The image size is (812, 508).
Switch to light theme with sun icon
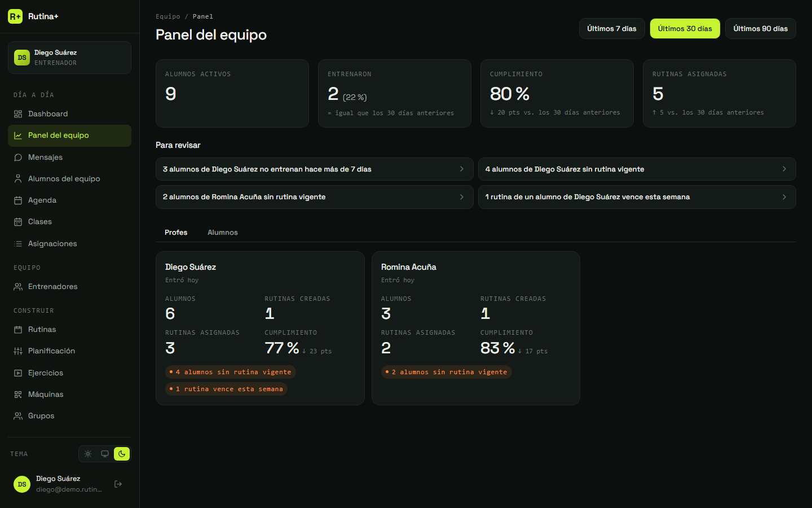click(88, 454)
